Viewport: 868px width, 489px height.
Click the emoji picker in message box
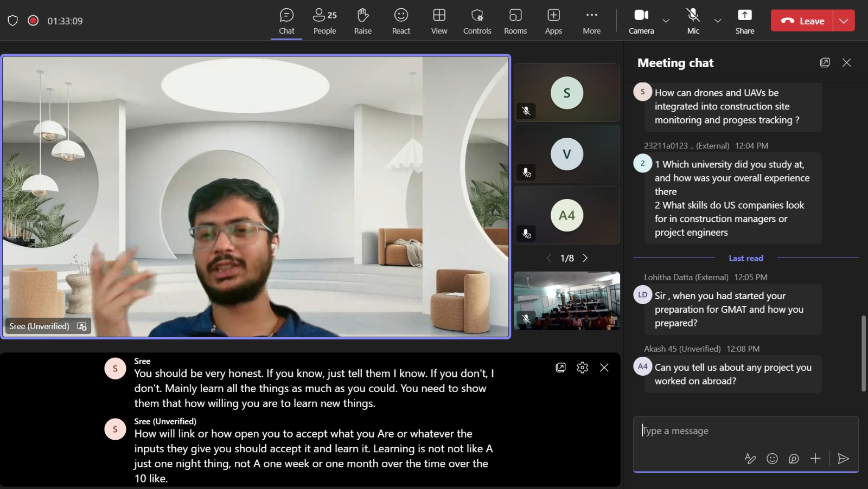coord(772,459)
